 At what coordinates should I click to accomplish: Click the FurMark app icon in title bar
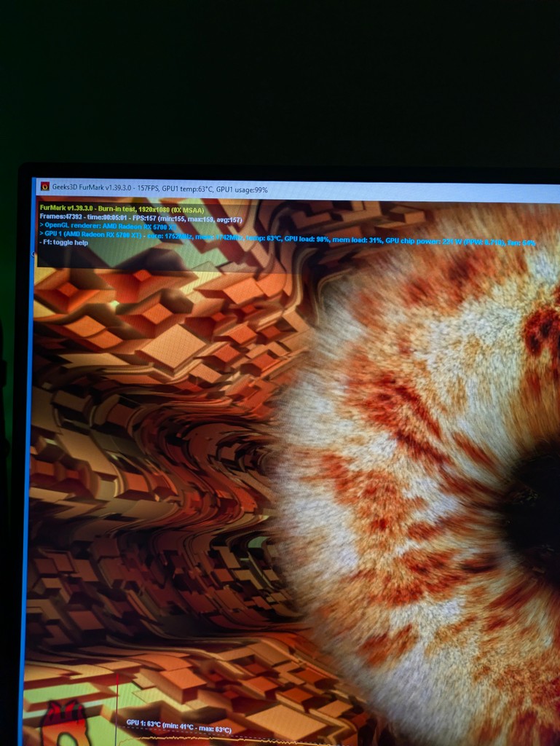[44, 186]
